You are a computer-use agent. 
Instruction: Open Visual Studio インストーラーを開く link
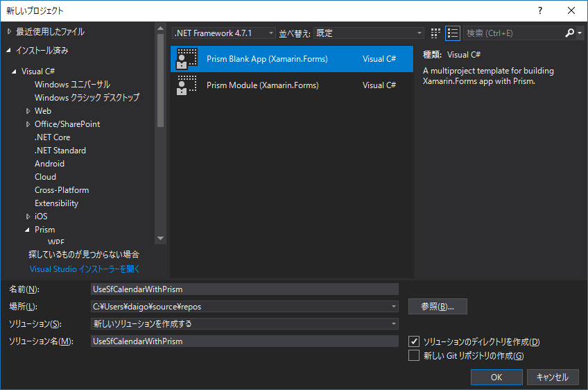(85, 269)
